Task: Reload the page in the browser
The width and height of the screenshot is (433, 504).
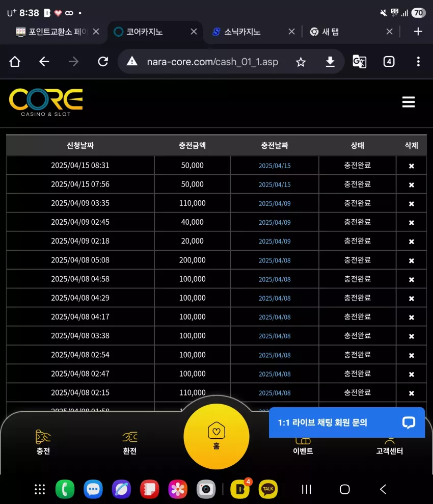Action: click(103, 61)
